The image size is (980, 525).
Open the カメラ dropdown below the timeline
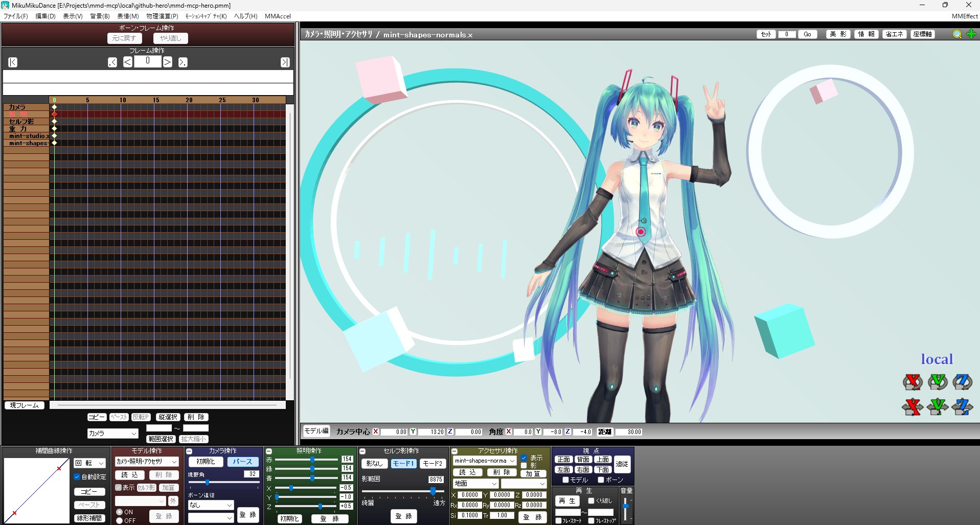(x=113, y=433)
